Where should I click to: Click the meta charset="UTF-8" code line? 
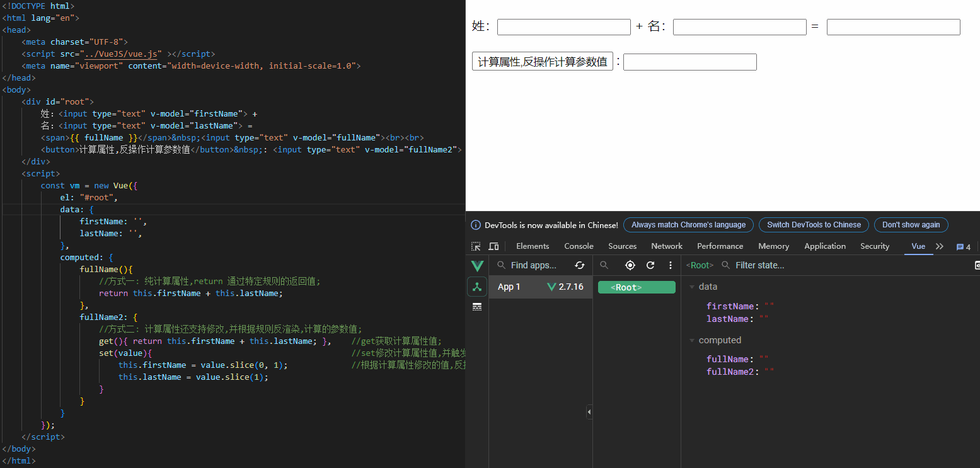[x=74, y=42]
